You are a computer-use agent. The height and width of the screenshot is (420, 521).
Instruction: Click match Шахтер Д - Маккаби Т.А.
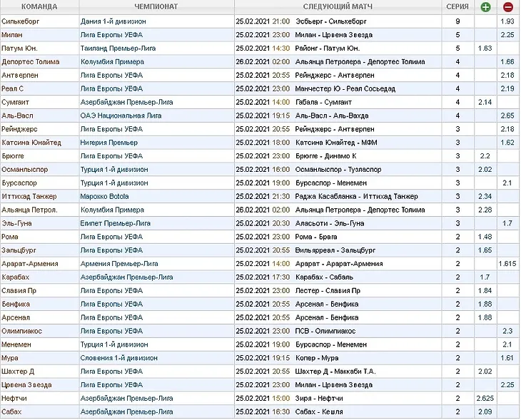335,372
